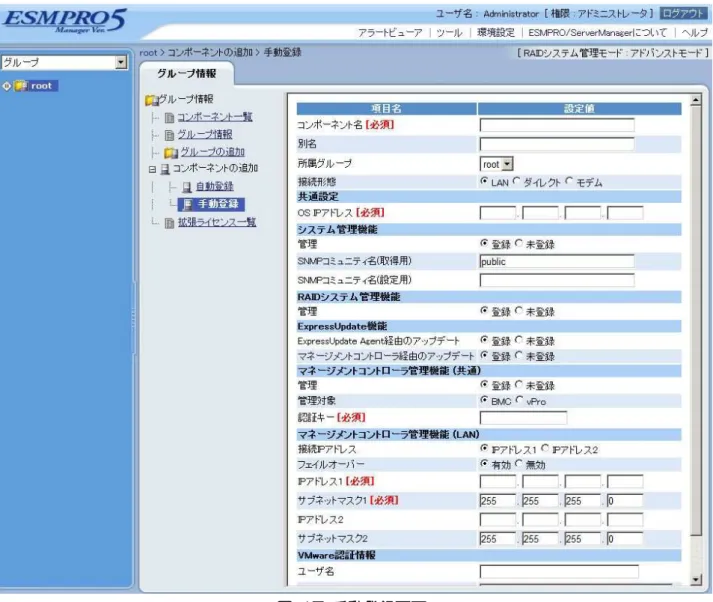The width and height of the screenshot is (713, 602).
Task: Click the 別名 input field
Action: [x=557, y=144]
